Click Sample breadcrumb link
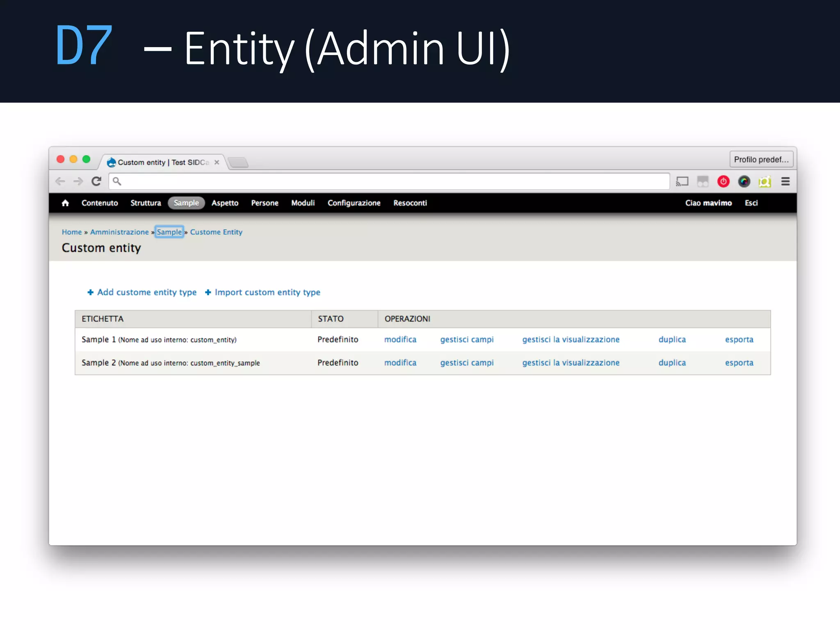The image size is (840, 630). click(x=169, y=232)
